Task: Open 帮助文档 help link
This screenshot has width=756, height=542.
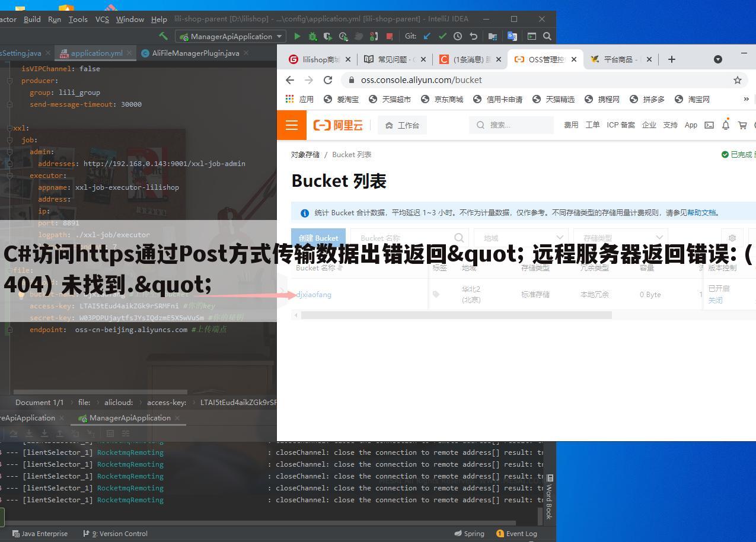Action: [701, 213]
